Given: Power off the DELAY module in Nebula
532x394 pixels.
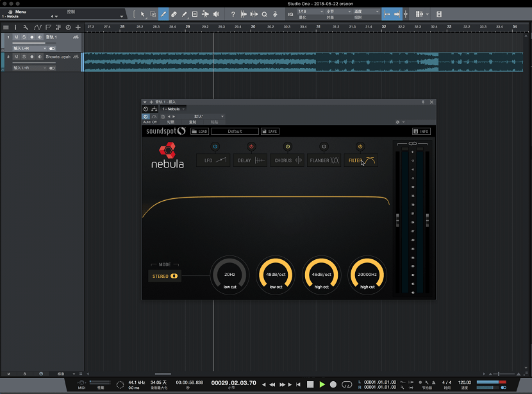Looking at the screenshot, I should 251,146.
